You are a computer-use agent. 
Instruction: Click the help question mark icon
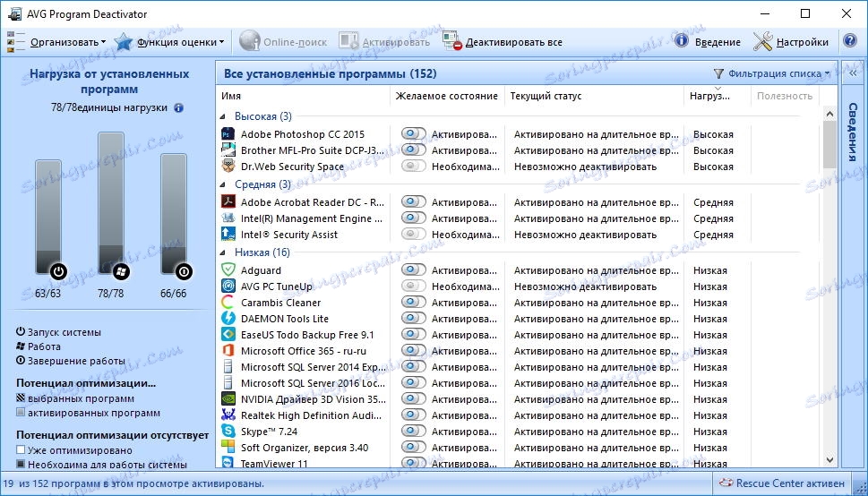pos(850,41)
